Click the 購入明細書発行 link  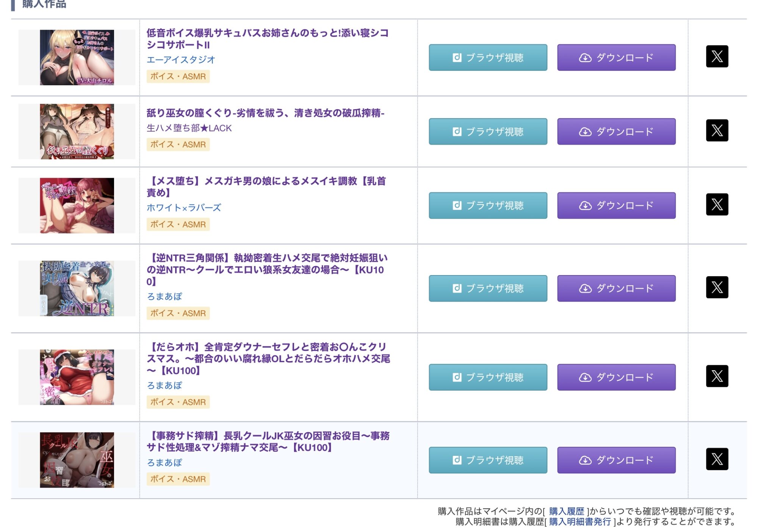[x=580, y=522]
